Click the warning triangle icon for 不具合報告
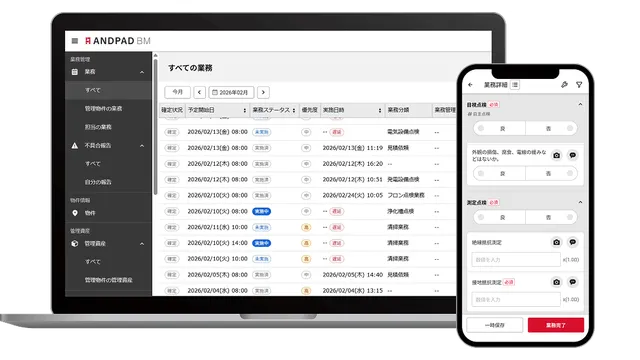The height and width of the screenshot is (360, 640). [x=75, y=145]
